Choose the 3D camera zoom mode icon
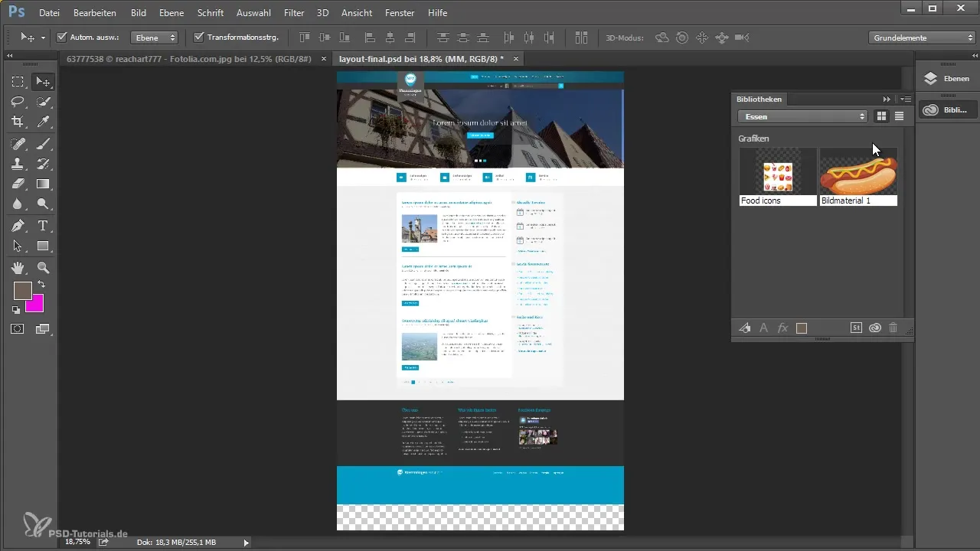The height and width of the screenshot is (551, 980). click(x=742, y=37)
